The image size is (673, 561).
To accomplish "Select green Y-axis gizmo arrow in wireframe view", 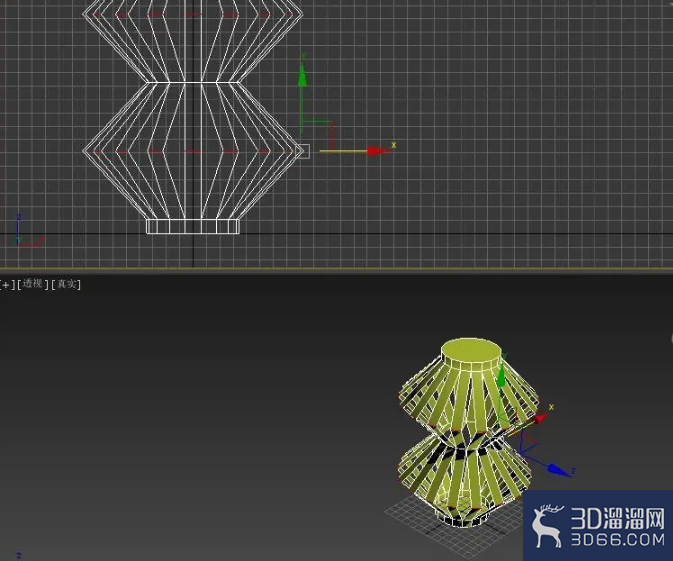I will pos(302,76).
